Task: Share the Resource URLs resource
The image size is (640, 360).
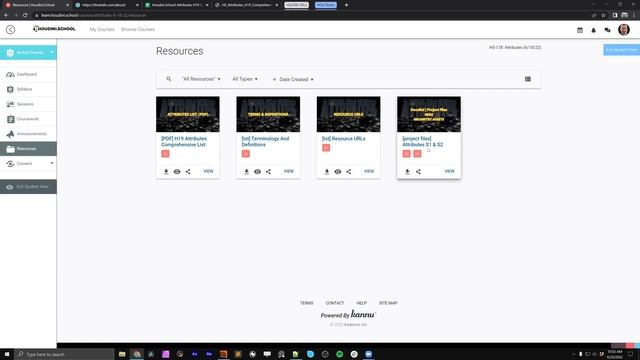Action: tap(349, 171)
